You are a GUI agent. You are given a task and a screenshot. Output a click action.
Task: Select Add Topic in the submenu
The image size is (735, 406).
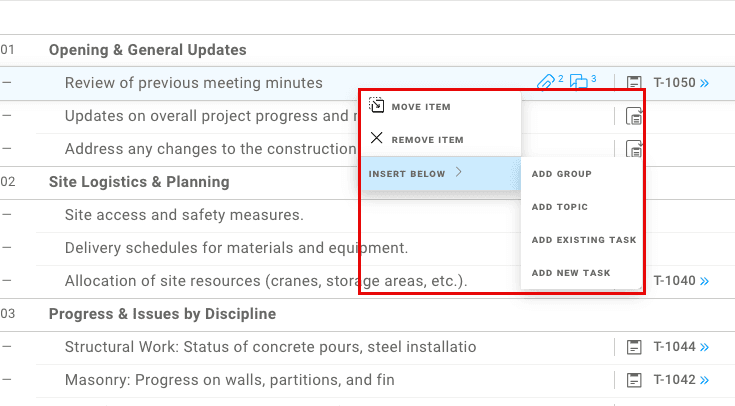click(x=560, y=207)
